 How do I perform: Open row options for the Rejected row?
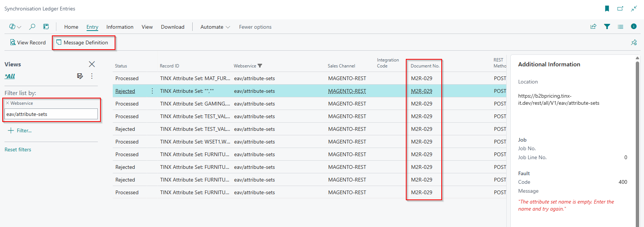tap(152, 91)
